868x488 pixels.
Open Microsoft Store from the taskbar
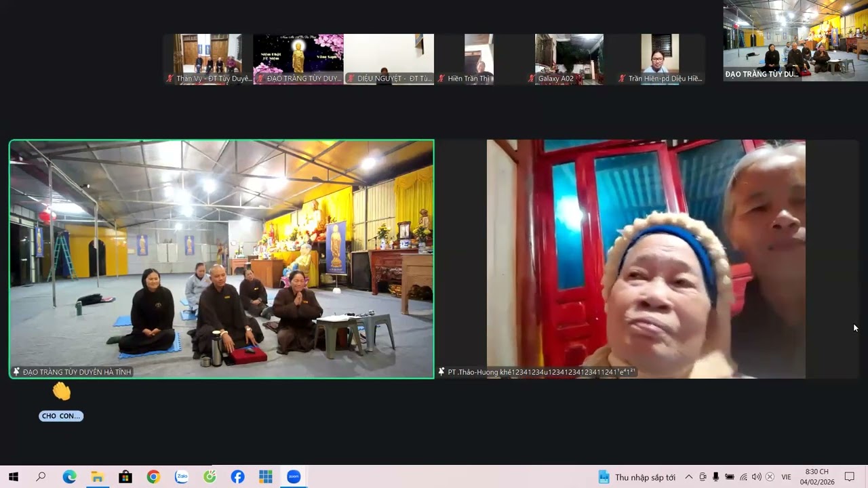125,477
